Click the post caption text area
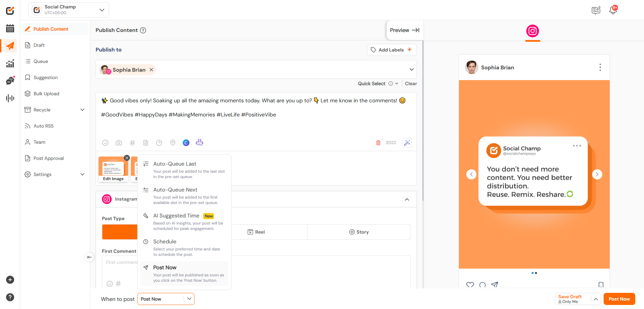Viewport: 644px width, 309px height. pos(256,114)
